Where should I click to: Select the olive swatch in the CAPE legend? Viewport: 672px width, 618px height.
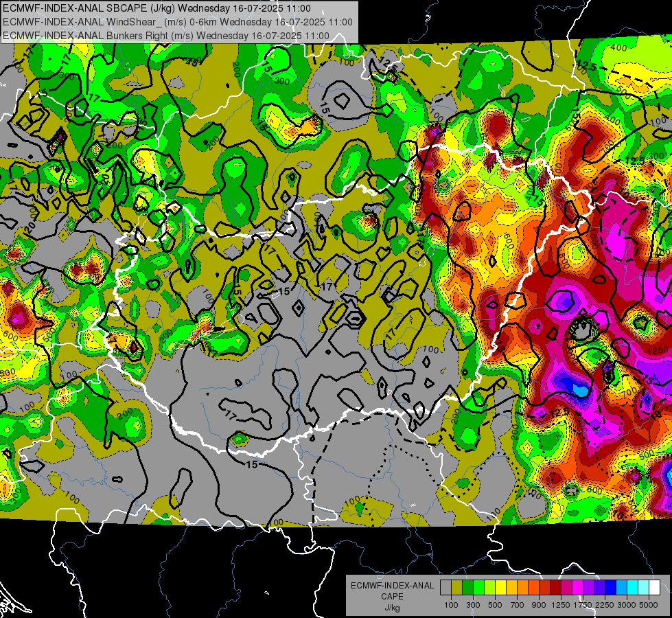pyautogui.click(x=457, y=588)
